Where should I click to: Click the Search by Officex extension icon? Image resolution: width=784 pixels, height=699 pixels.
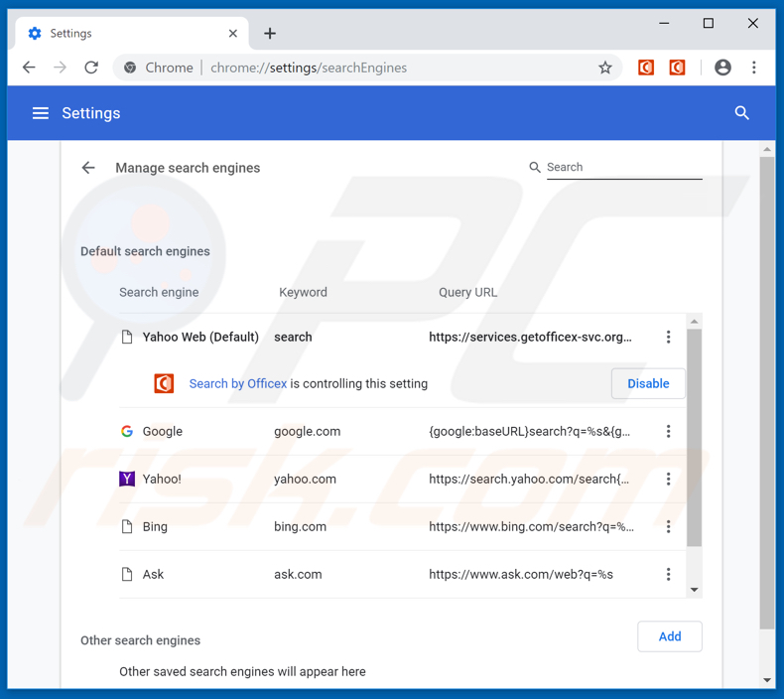164,383
